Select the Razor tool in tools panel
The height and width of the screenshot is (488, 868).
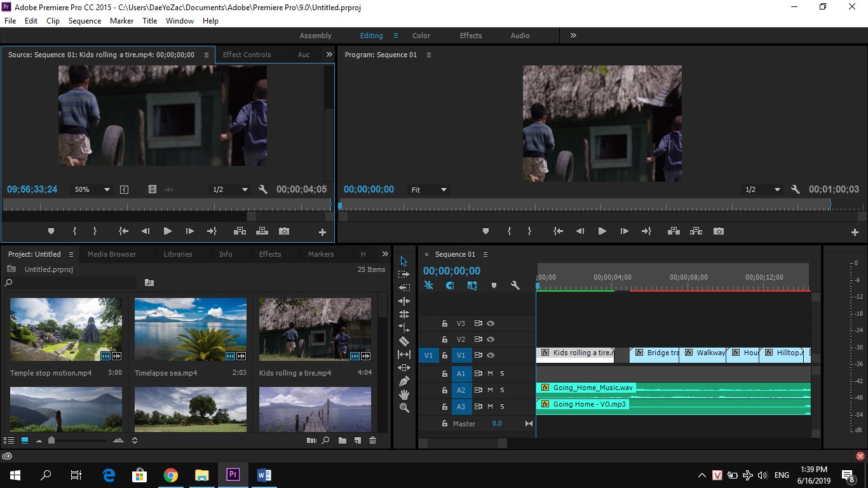click(x=404, y=341)
